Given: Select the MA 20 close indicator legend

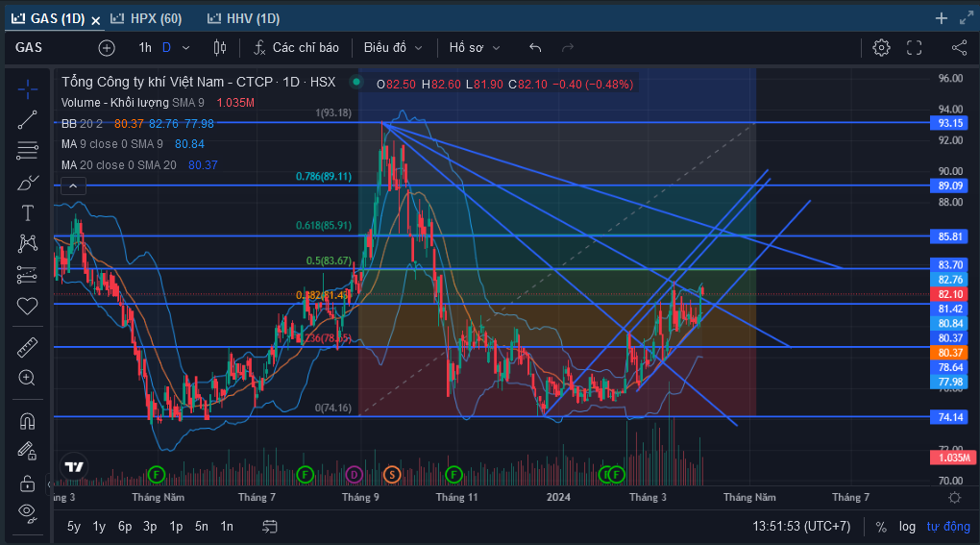Looking at the screenshot, I should (139, 165).
